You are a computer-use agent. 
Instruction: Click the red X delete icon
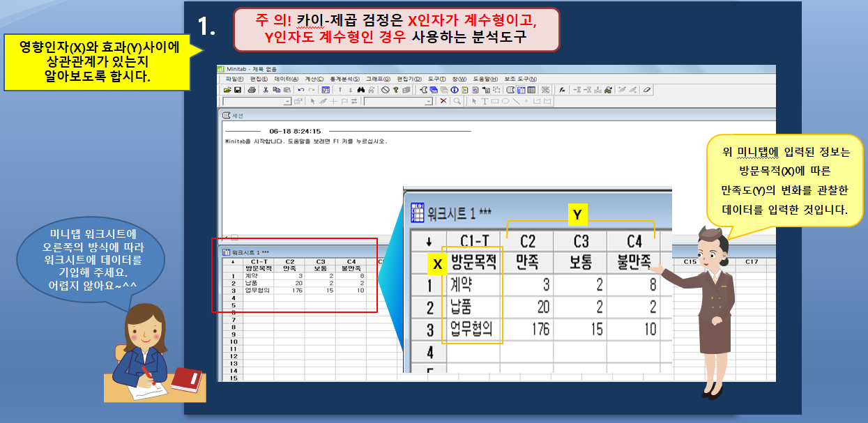(x=443, y=101)
